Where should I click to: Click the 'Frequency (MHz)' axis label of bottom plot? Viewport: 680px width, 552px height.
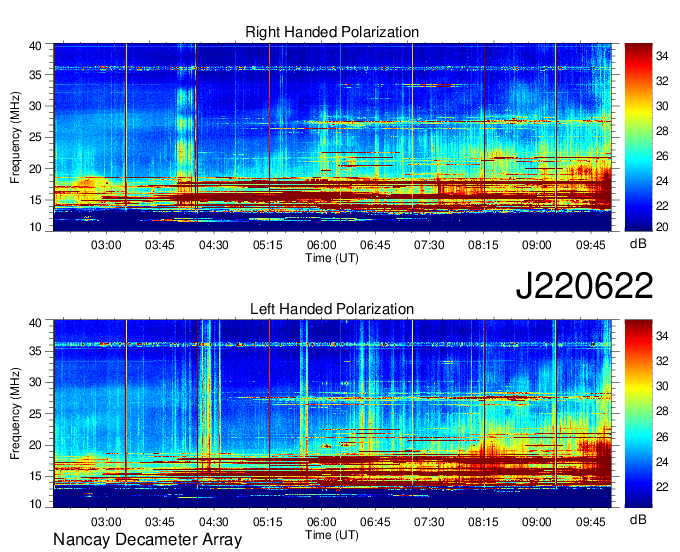15,414
